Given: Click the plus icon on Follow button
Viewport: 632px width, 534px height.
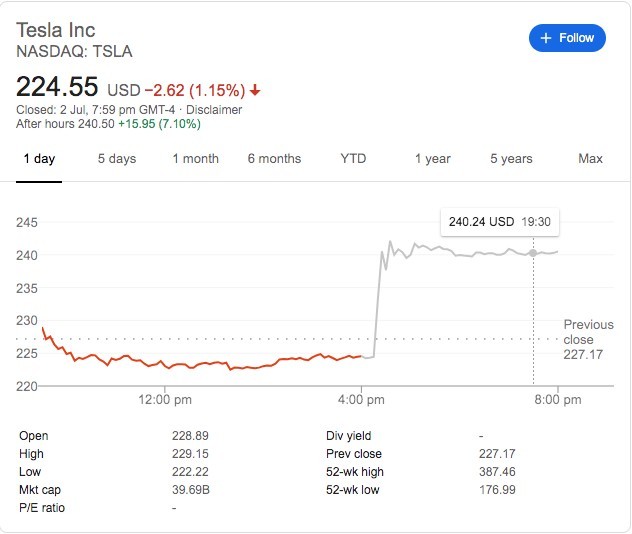Looking at the screenshot, I should coord(546,38).
